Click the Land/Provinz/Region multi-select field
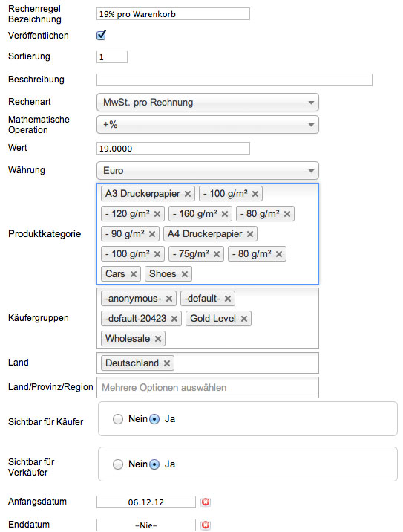The image size is (403, 532). [x=207, y=387]
